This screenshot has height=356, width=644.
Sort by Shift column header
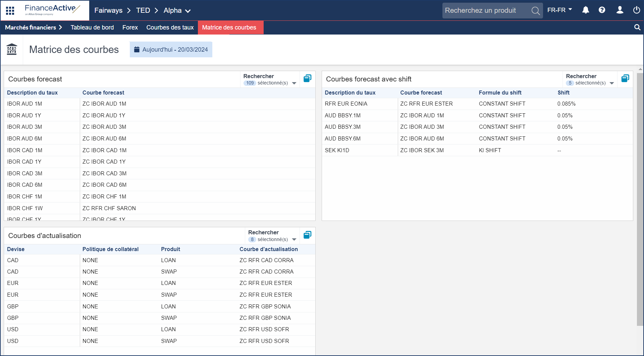click(x=563, y=93)
